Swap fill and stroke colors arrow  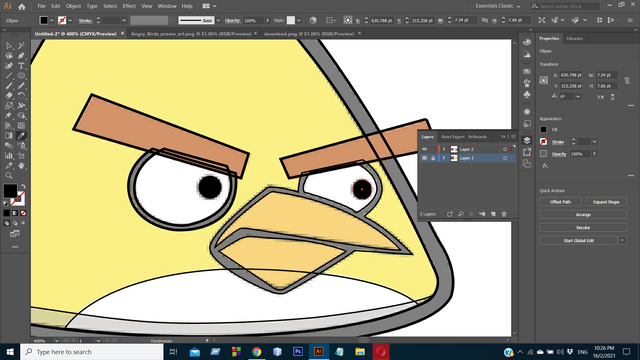tap(23, 187)
